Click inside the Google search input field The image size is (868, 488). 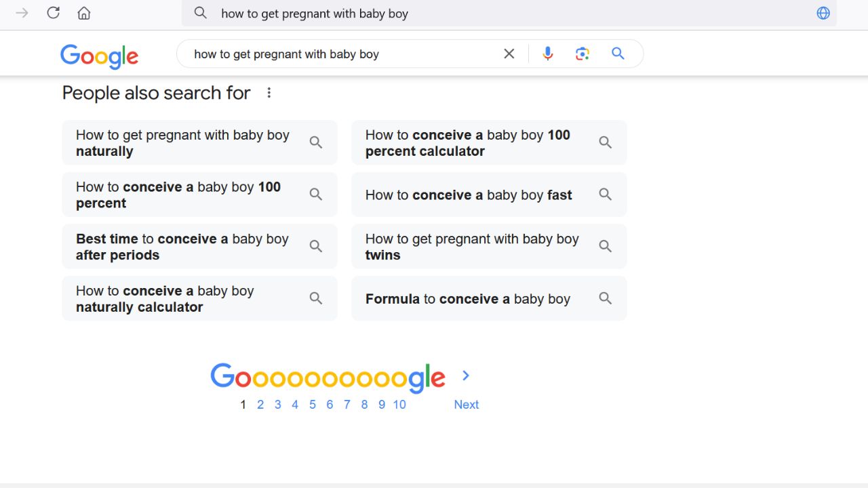[x=339, y=54]
